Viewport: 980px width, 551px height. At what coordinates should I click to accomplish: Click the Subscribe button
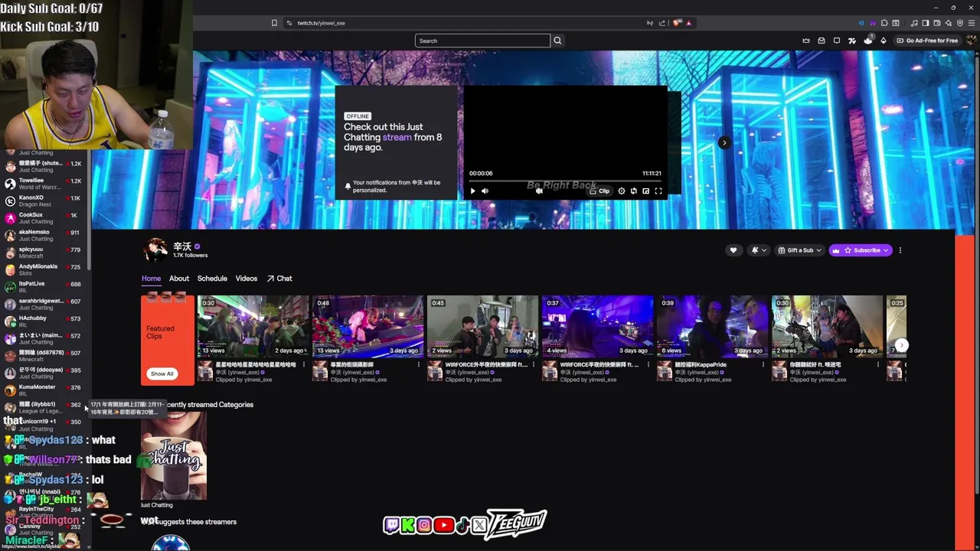(x=861, y=250)
